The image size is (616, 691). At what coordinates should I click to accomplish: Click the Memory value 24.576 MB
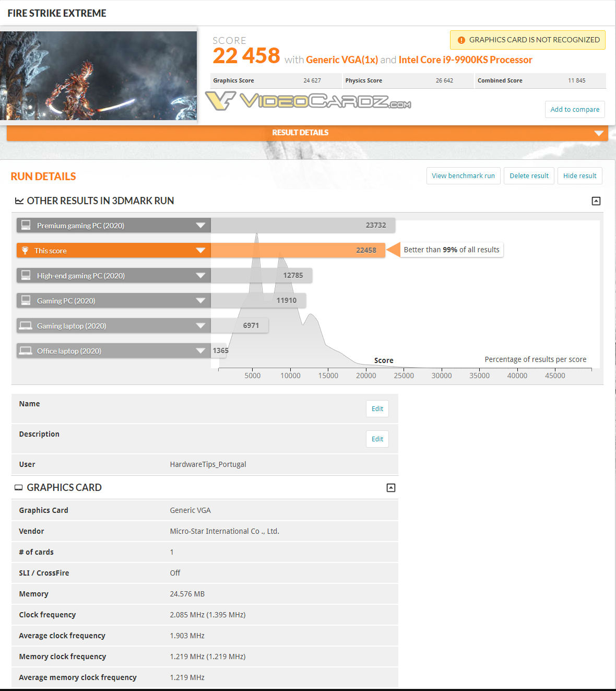(x=187, y=594)
